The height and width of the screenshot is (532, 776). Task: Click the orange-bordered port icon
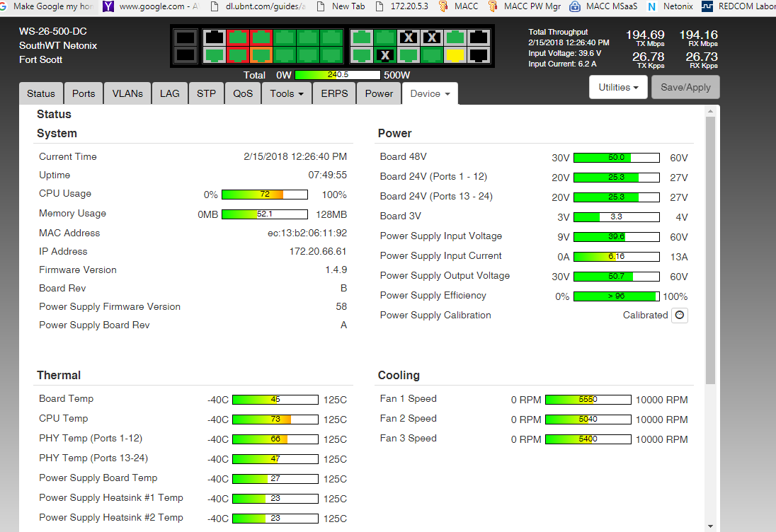tap(261, 54)
